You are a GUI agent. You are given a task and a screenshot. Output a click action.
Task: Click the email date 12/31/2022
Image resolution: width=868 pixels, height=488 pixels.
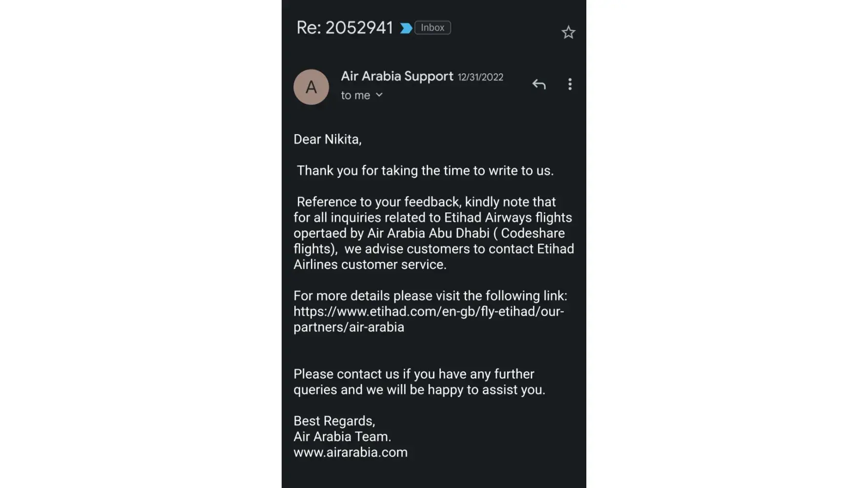click(x=480, y=77)
